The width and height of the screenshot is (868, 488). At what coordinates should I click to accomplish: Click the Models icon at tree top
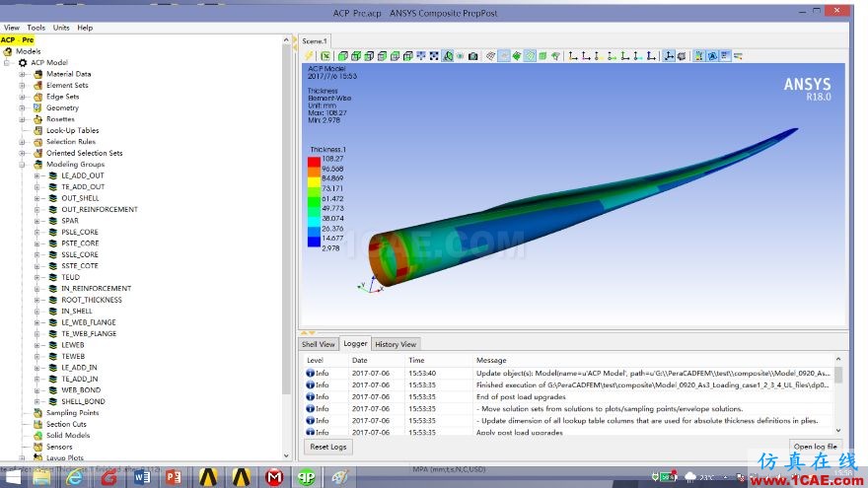8,51
